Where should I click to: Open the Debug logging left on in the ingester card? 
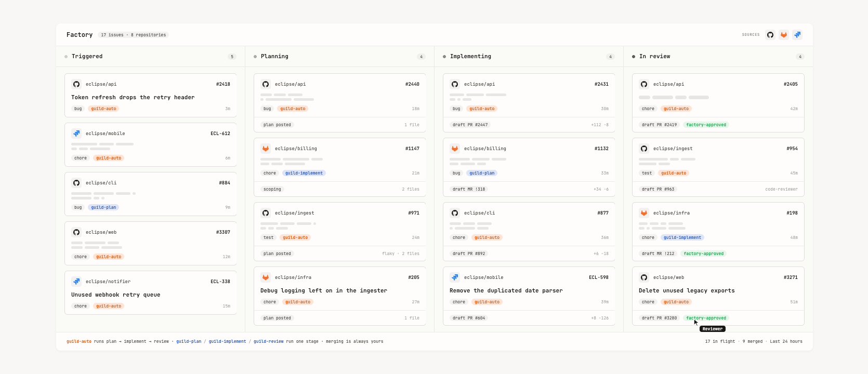click(x=339, y=296)
